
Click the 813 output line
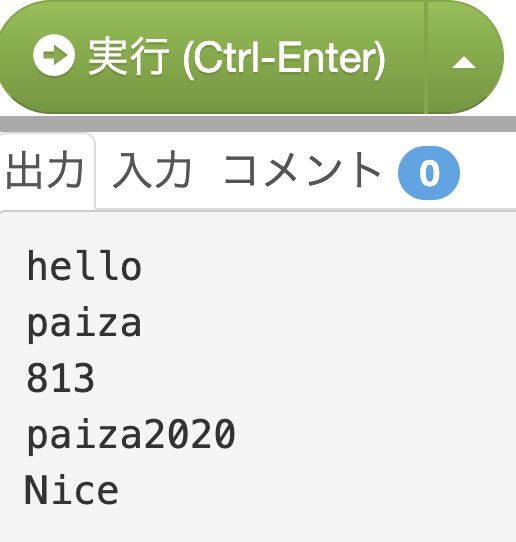[60, 378]
